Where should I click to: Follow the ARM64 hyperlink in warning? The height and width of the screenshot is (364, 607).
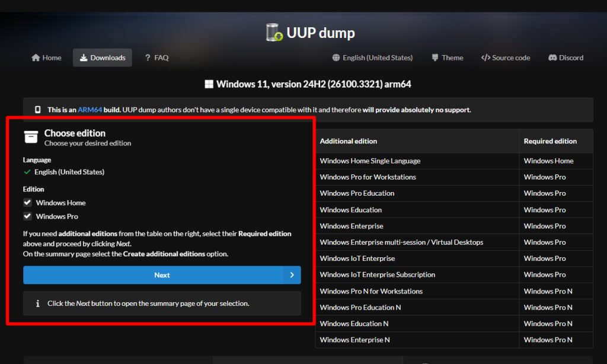coord(90,110)
